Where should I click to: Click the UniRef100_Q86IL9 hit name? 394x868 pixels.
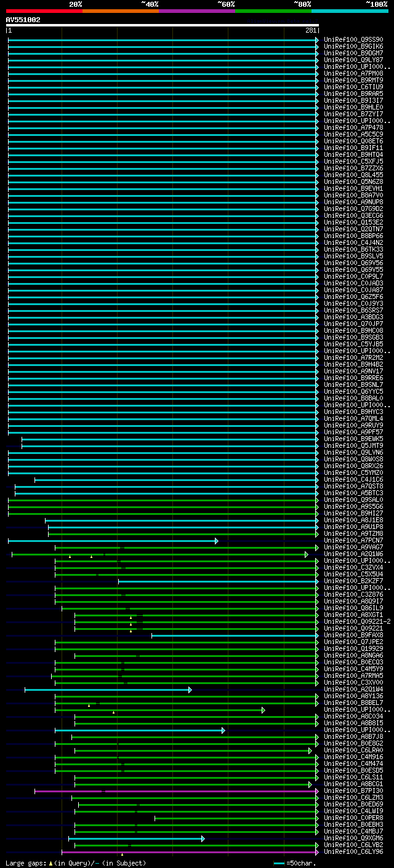pyautogui.click(x=353, y=608)
